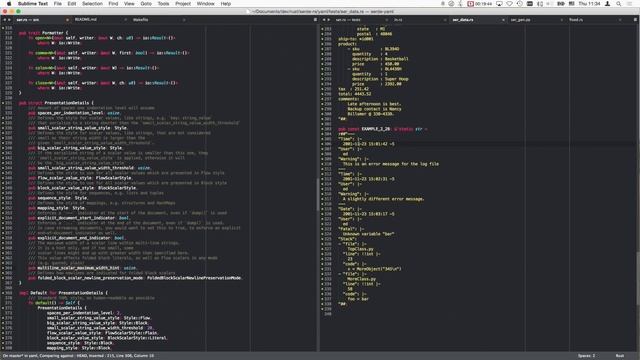Open the user account menu bar icon

pyautogui.click(x=607, y=4)
